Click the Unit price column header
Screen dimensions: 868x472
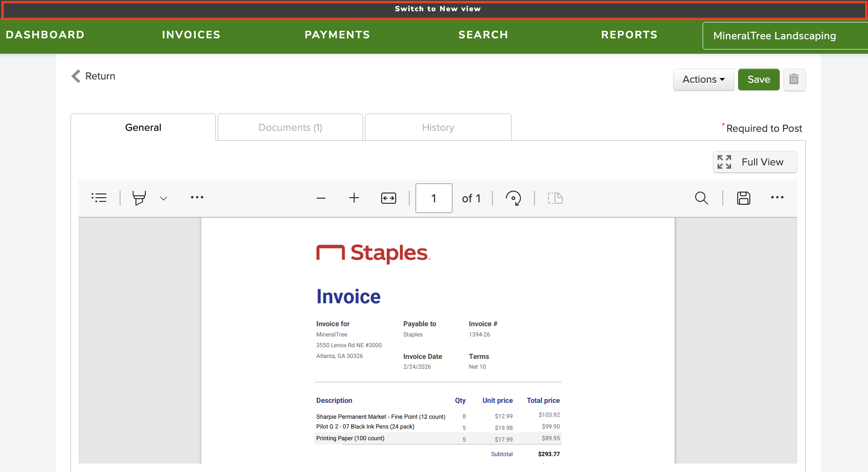coord(498,400)
